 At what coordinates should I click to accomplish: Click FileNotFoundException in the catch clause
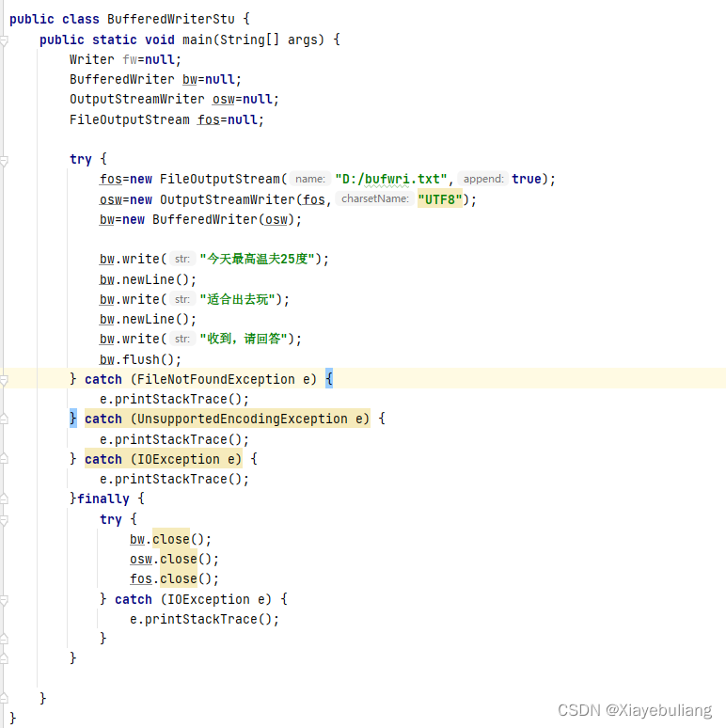pos(216,379)
